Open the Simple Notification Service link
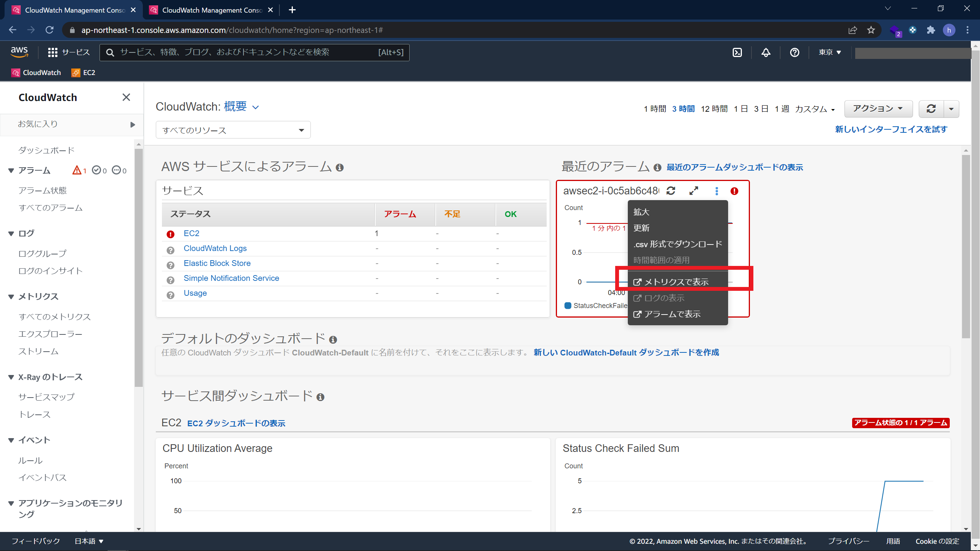Image resolution: width=980 pixels, height=551 pixels. [x=231, y=278]
